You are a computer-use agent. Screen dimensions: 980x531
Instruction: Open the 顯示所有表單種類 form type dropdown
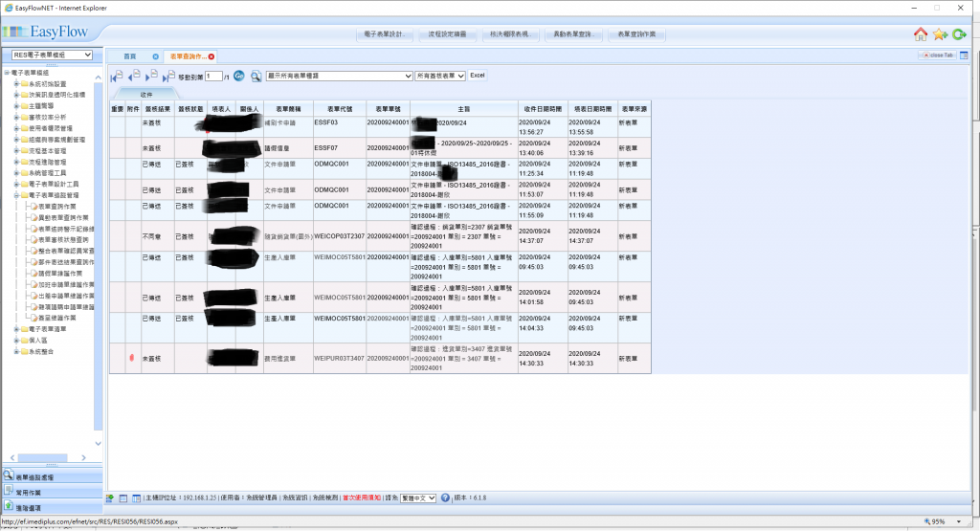point(340,76)
